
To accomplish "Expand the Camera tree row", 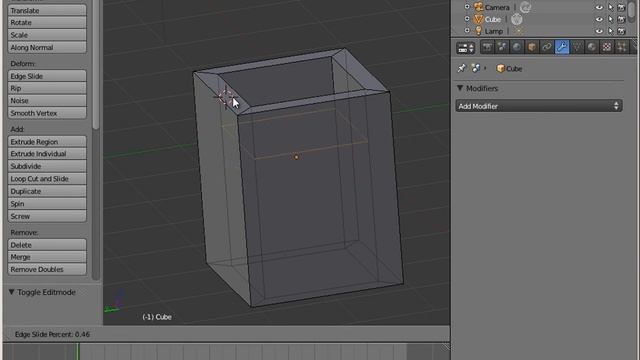I will pos(467,7).
